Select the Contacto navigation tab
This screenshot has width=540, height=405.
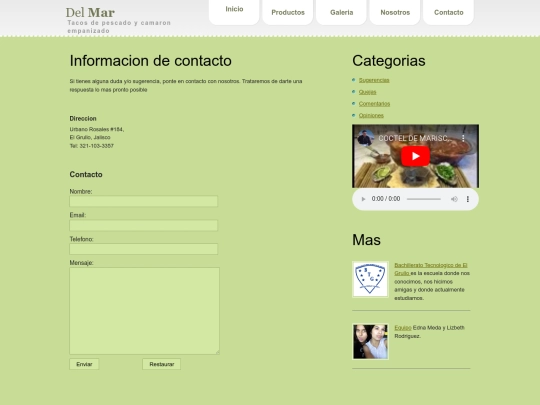click(x=448, y=12)
